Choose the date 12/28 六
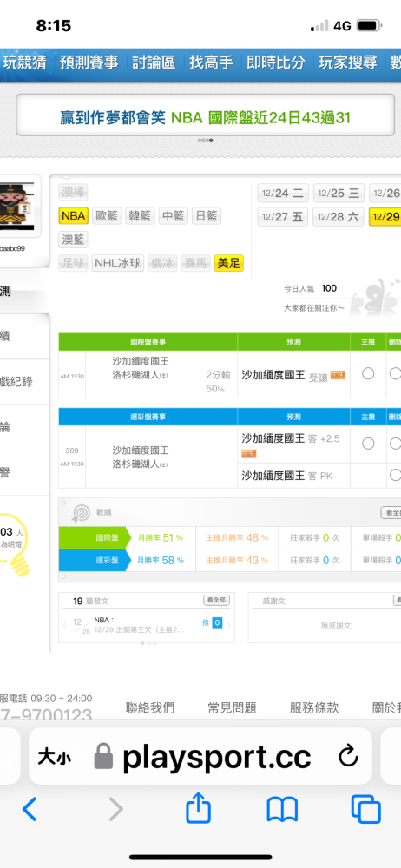 tap(339, 216)
